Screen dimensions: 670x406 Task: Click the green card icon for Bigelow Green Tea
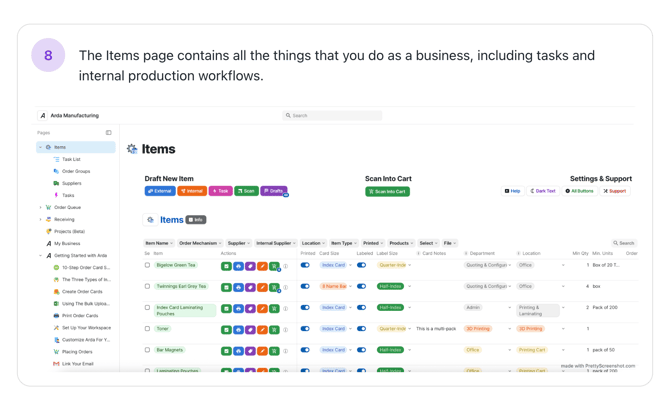(x=227, y=265)
